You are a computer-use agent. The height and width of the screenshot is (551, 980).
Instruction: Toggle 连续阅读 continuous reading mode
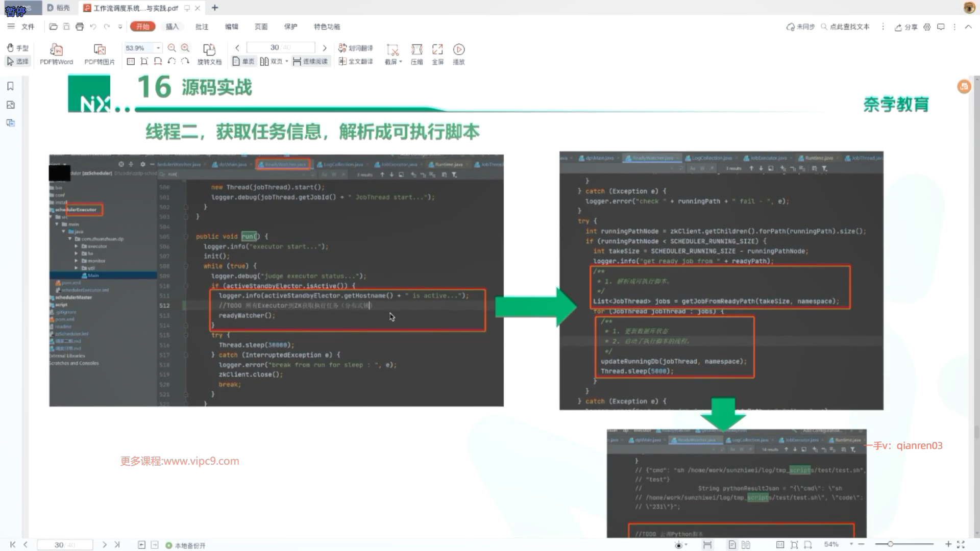click(x=310, y=61)
